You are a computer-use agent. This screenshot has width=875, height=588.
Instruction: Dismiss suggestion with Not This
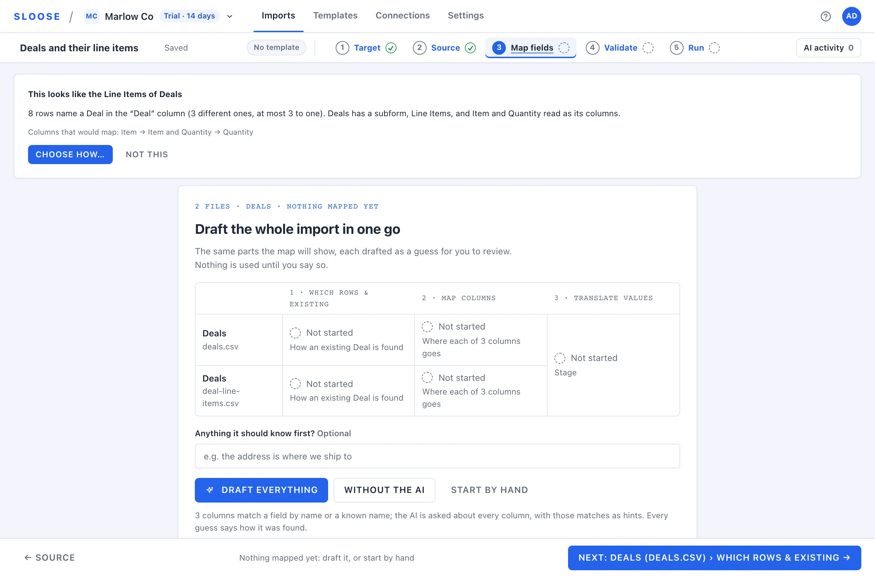click(147, 155)
